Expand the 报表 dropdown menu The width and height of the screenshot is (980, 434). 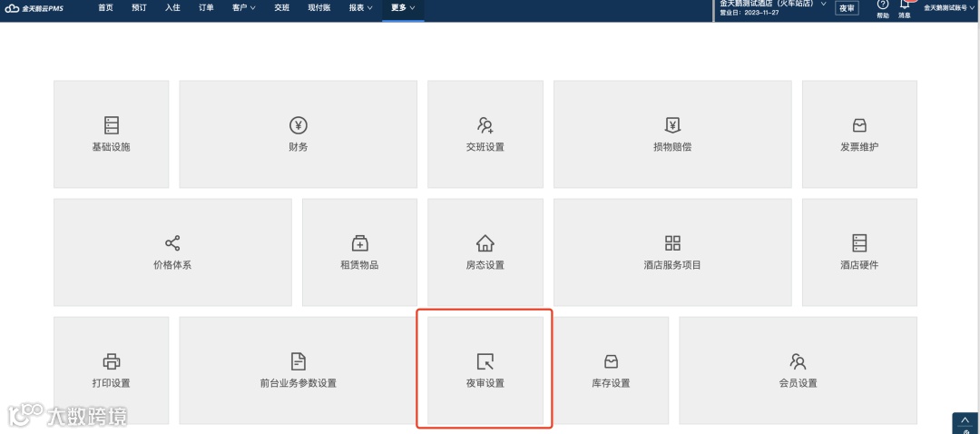pos(360,8)
